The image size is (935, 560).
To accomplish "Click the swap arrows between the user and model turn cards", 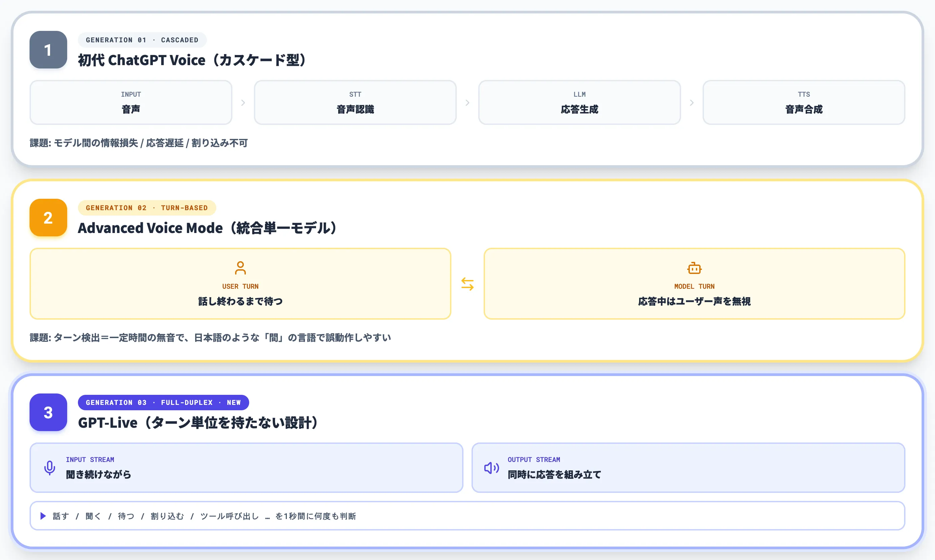I will pyautogui.click(x=467, y=284).
